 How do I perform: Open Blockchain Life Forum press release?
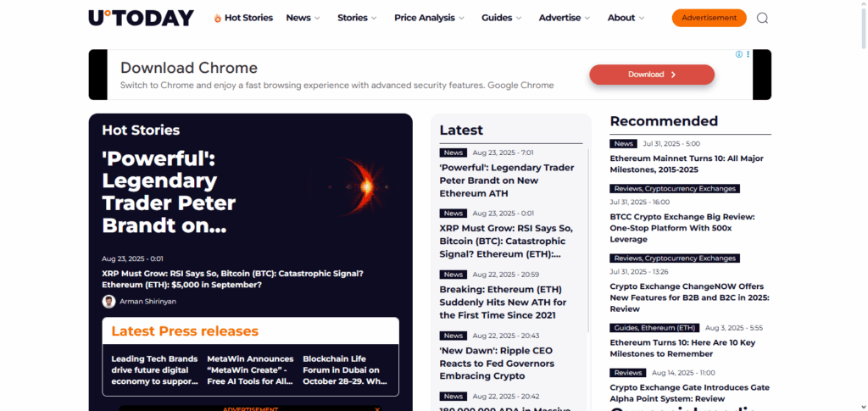[345, 370]
